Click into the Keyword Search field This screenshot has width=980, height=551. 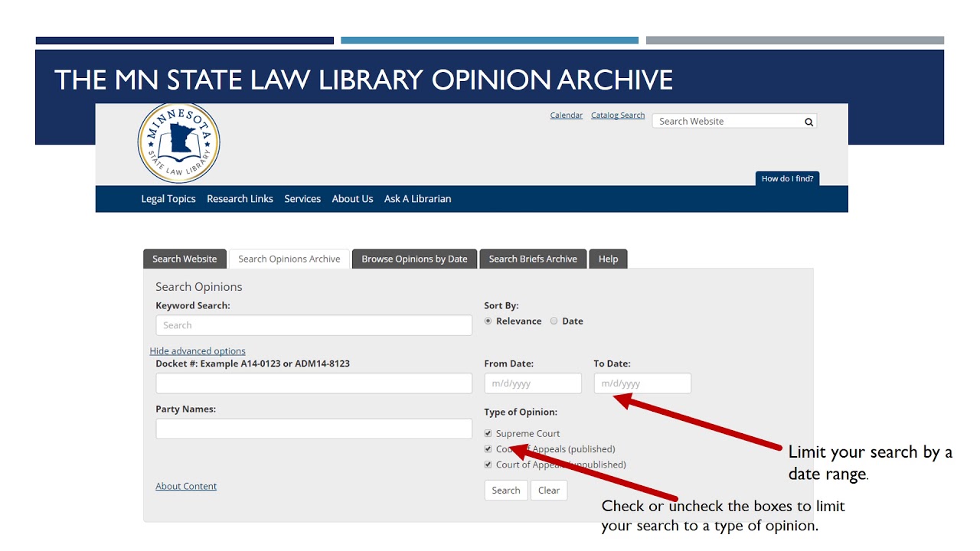(314, 325)
